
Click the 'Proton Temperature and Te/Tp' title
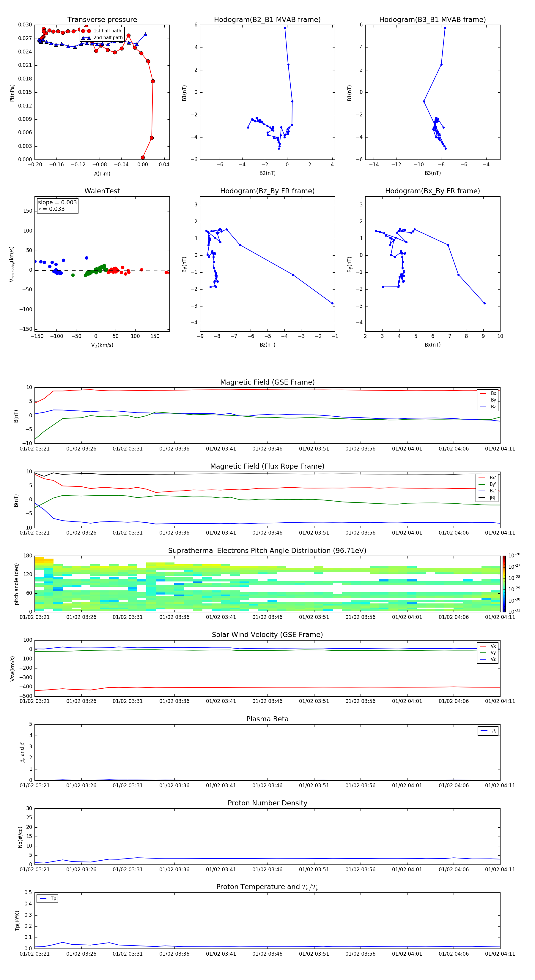[x=267, y=887]
